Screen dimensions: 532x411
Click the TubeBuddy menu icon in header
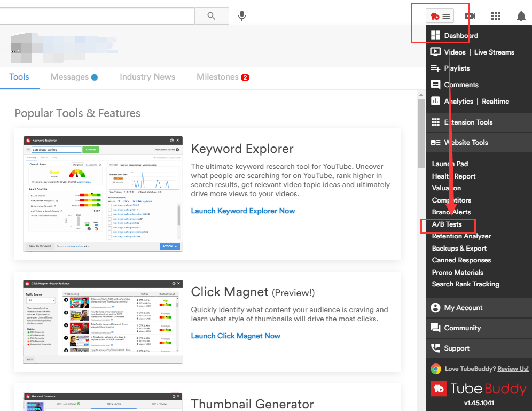[440, 17]
